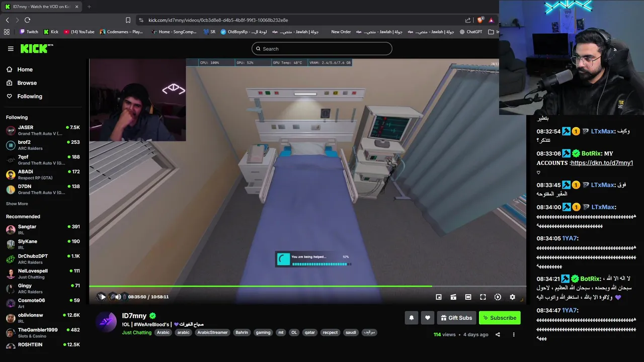The width and height of the screenshot is (644, 362).
Task: Reload the page with refresh icon
Action: click(28, 20)
